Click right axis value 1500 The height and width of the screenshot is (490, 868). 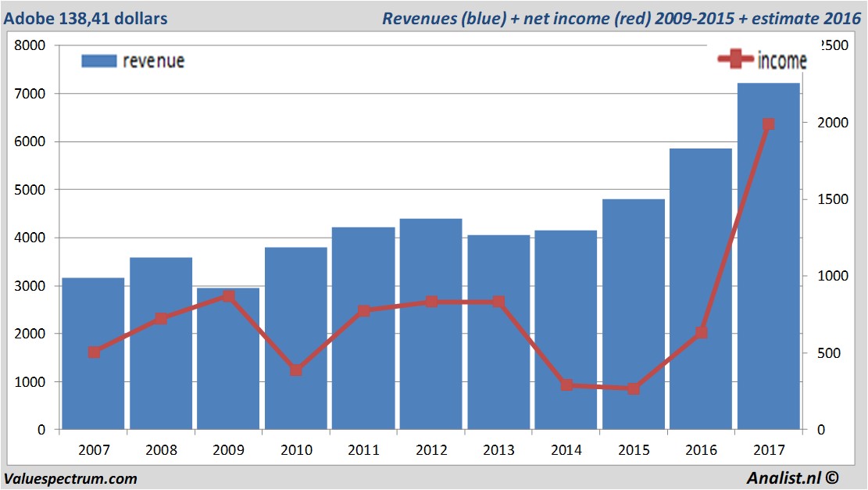[x=833, y=199]
